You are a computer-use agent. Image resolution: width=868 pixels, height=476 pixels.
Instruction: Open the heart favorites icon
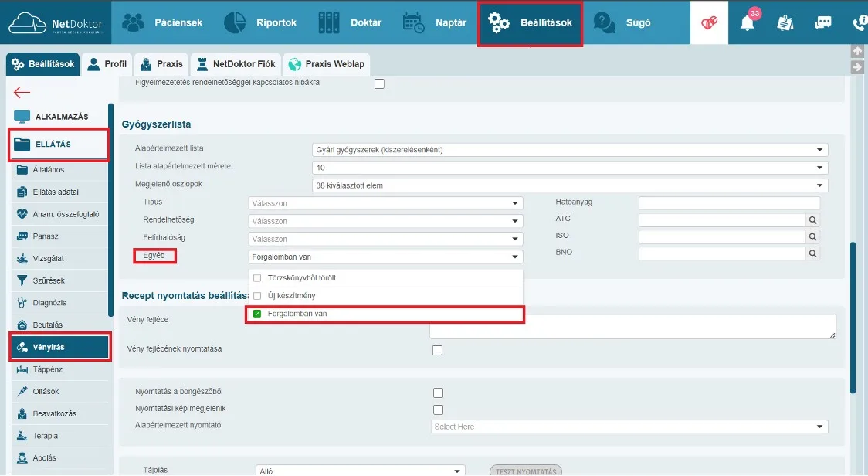point(709,22)
